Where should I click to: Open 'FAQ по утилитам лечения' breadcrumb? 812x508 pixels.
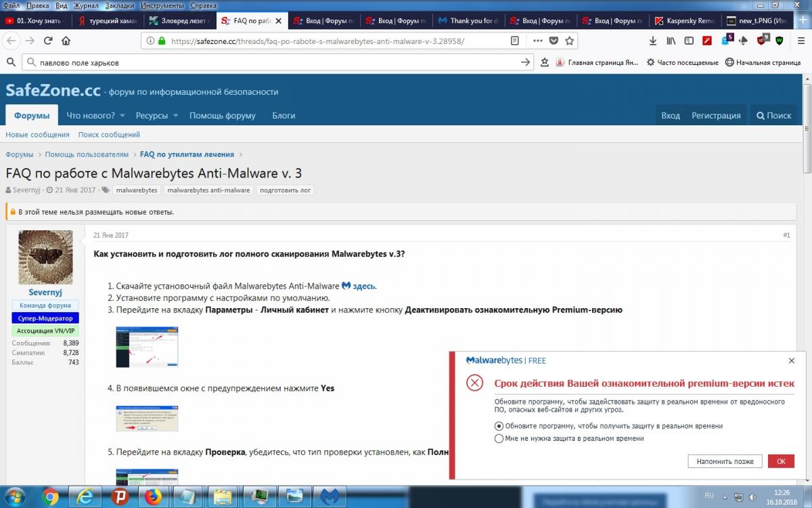pos(187,154)
